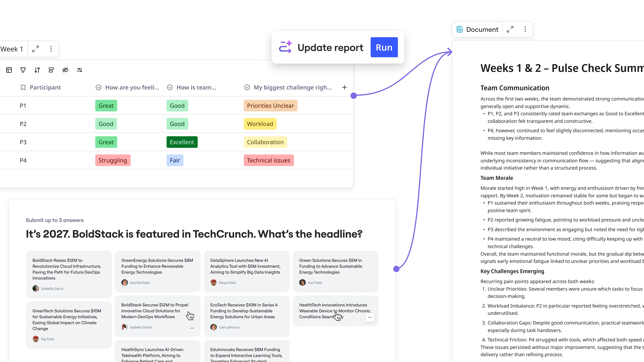Open ellipsis menu on HealthTech Innovations card
This screenshot has height=362, width=644.
click(x=370, y=317)
